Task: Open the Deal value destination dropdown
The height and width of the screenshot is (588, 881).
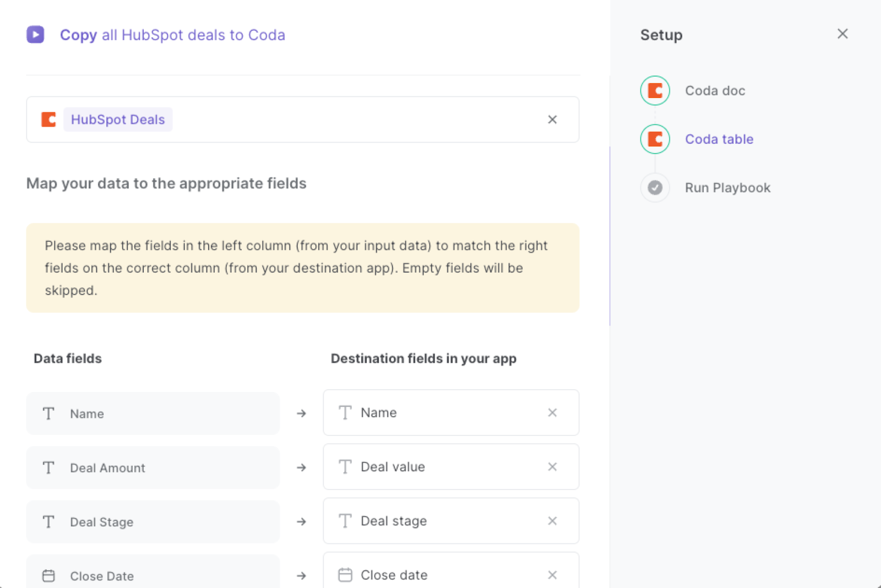Action: pos(451,467)
